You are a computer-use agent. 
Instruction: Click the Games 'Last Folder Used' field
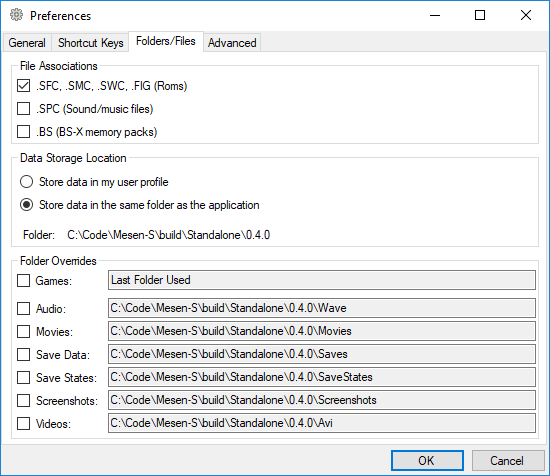coord(322,280)
